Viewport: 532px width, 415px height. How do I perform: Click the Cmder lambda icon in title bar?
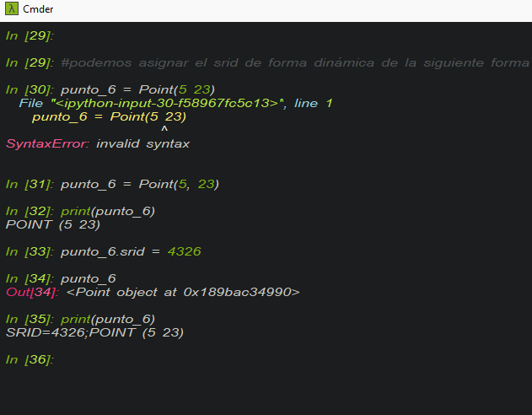pyautogui.click(x=12, y=8)
